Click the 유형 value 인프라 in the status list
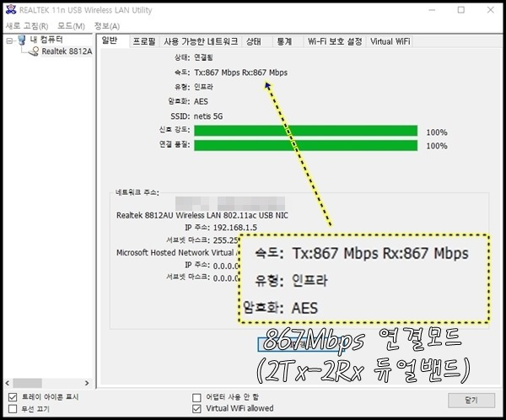The height and width of the screenshot is (420, 506). (203, 87)
